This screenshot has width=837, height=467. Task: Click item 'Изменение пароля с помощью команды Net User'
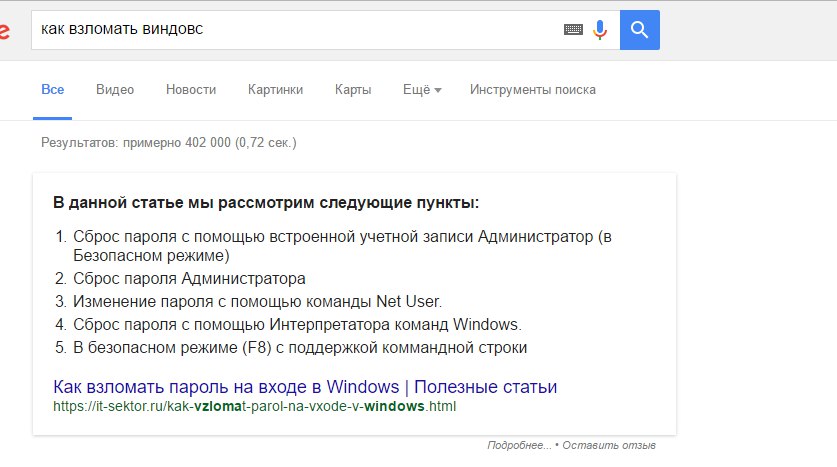(257, 302)
